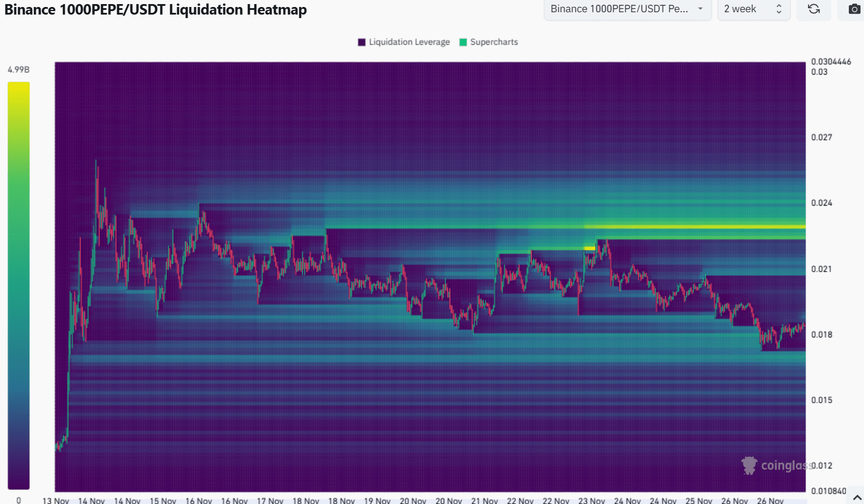Click the 0.021 price axis label

click(821, 269)
